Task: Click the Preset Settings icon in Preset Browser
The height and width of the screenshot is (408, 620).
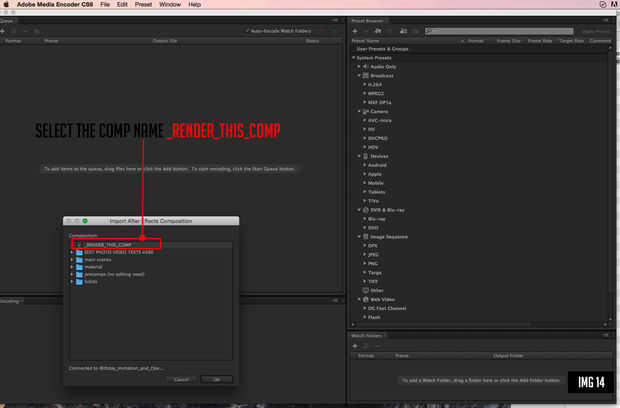Action: click(378, 31)
